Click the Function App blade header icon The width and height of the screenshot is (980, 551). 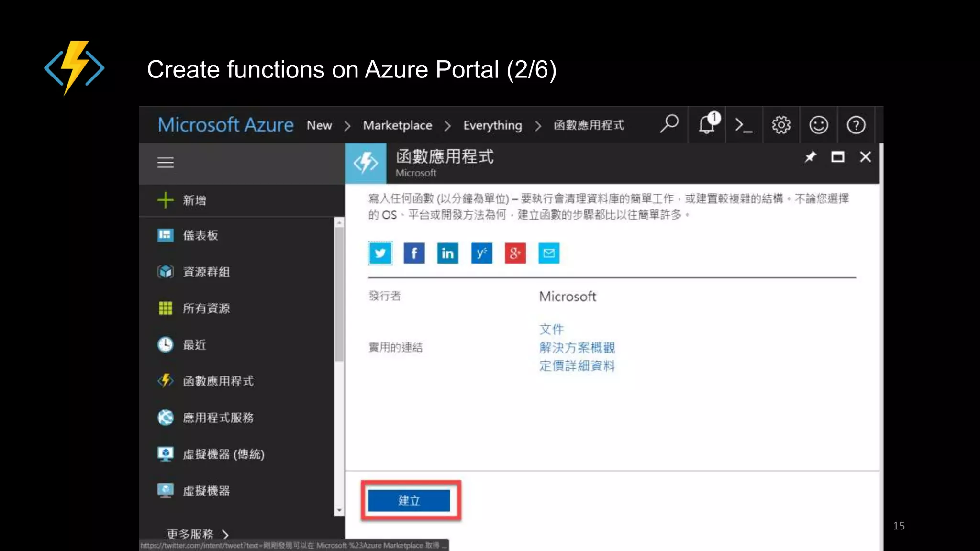click(366, 163)
